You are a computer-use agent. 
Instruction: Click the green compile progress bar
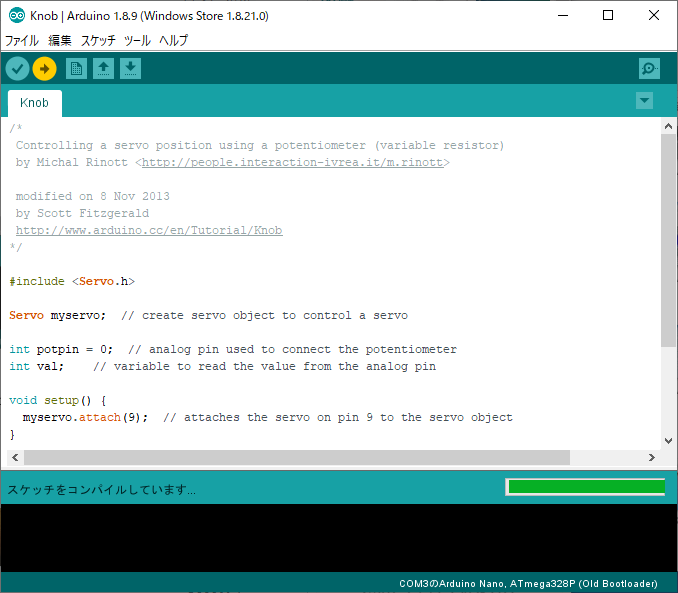(x=587, y=487)
